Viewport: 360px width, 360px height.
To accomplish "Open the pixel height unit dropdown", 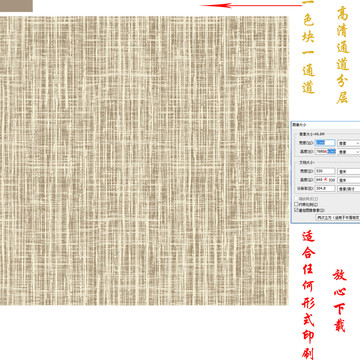I will coord(349,152).
